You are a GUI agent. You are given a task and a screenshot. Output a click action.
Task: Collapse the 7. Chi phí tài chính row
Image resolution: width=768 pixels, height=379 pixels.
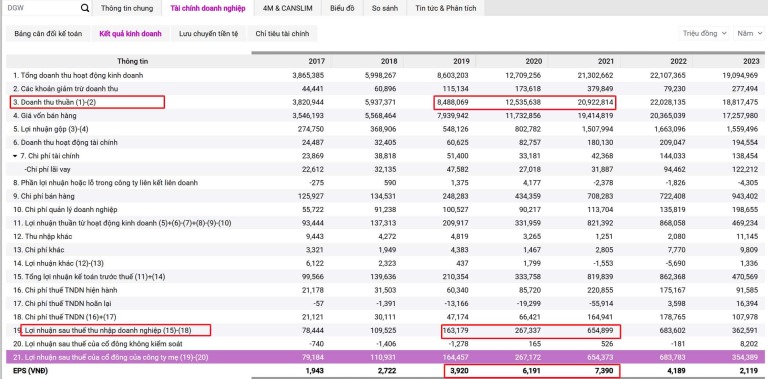[x=16, y=156]
